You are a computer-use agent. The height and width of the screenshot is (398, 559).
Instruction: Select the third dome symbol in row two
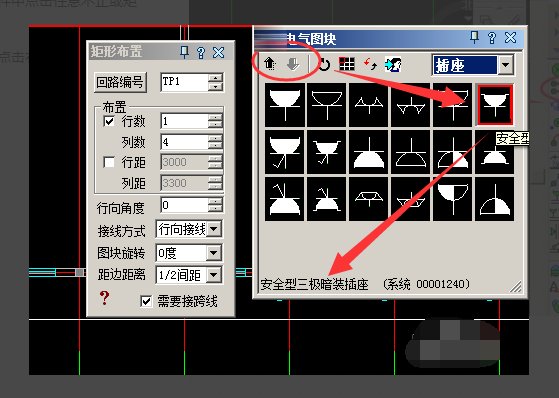tap(369, 152)
